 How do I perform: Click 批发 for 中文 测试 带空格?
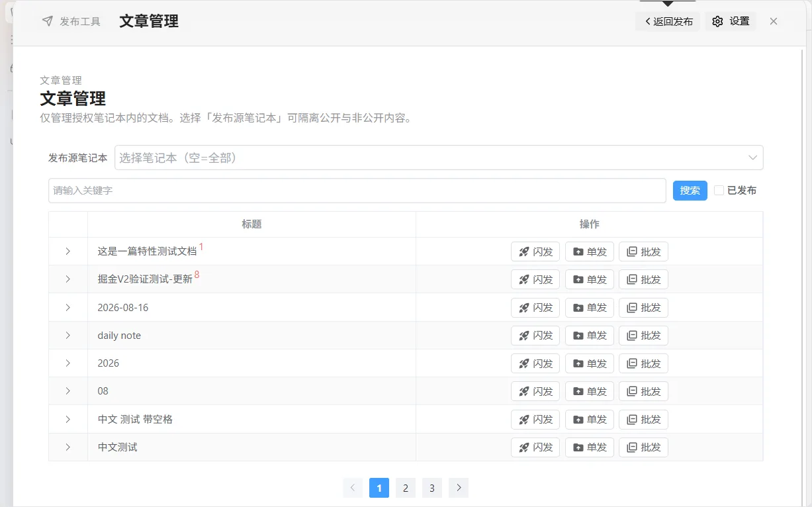(x=643, y=420)
